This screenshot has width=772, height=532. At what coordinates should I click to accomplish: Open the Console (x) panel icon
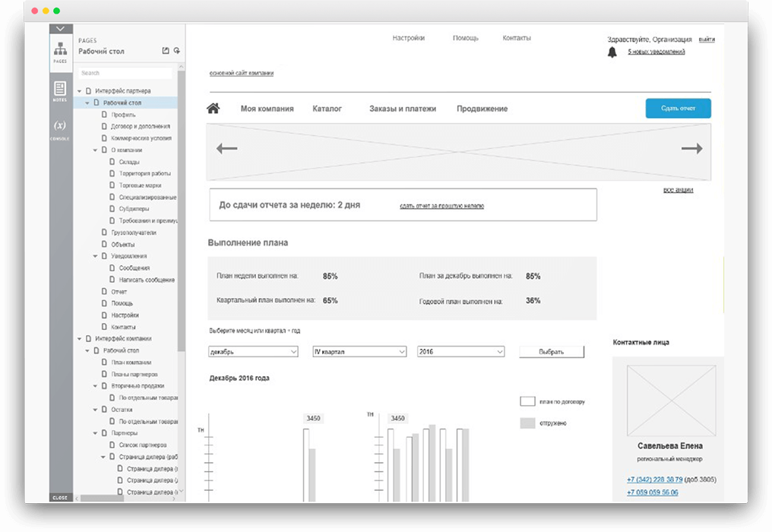tap(60, 126)
